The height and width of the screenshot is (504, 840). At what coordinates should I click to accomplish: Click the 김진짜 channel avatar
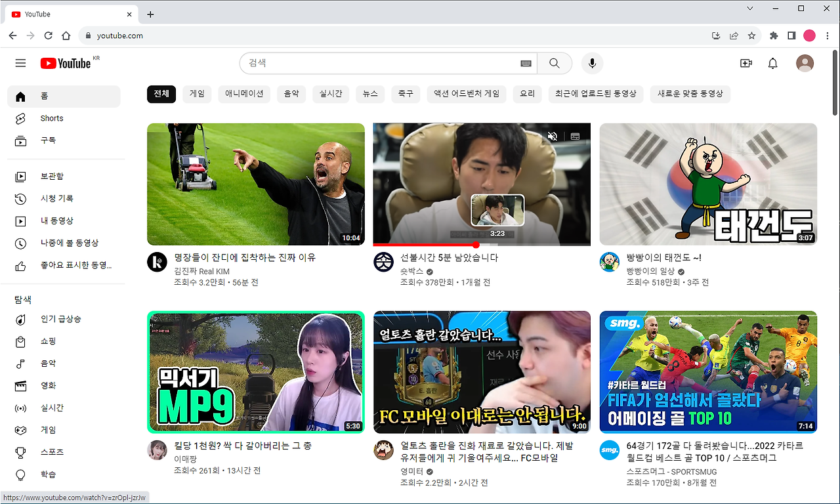[x=157, y=262]
